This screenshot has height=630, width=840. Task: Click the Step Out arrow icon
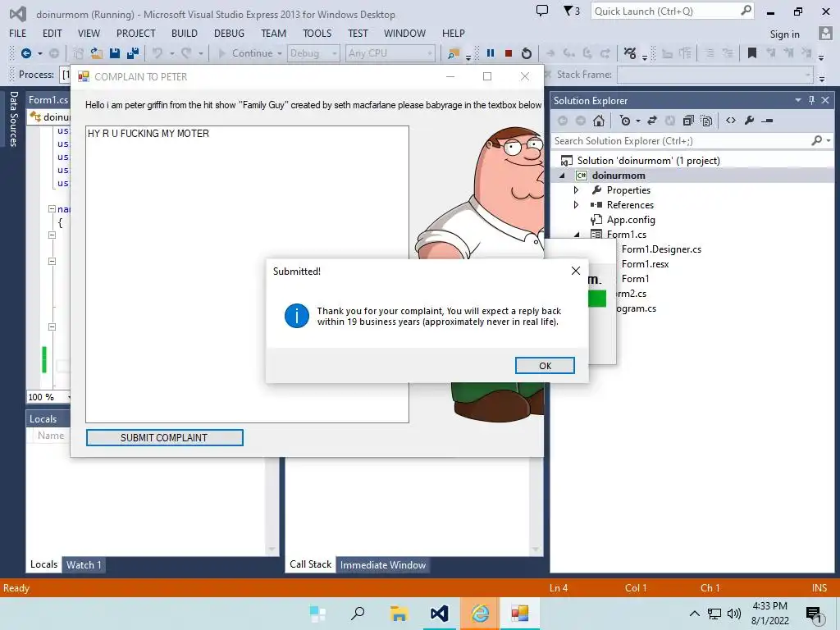pos(605,53)
